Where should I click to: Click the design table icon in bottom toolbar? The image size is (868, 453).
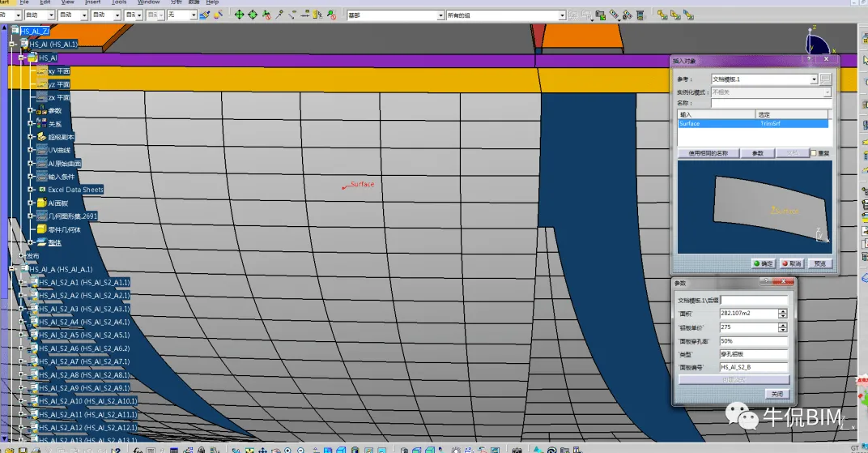(174, 450)
